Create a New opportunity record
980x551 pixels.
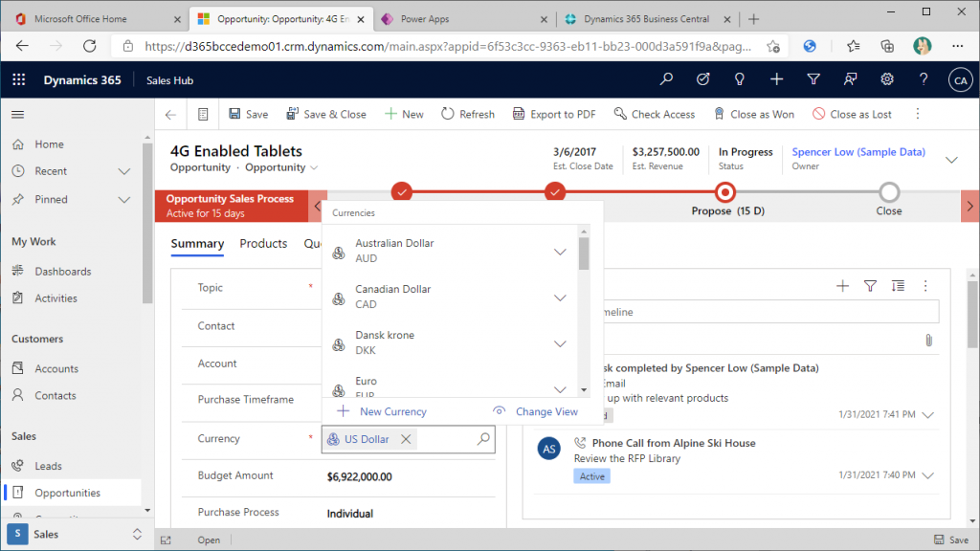tap(404, 115)
